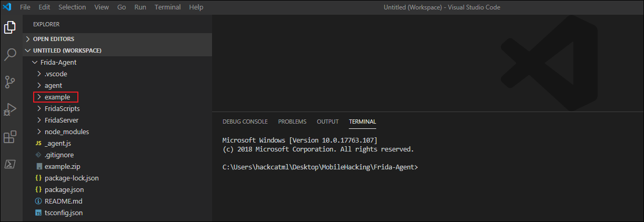
Task: Open the View menu
Action: (102, 7)
